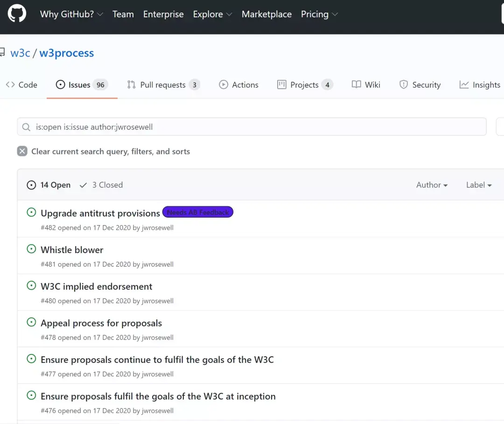Expand the Author filter dropdown
Image resolution: width=504 pixels, height=424 pixels.
click(432, 185)
